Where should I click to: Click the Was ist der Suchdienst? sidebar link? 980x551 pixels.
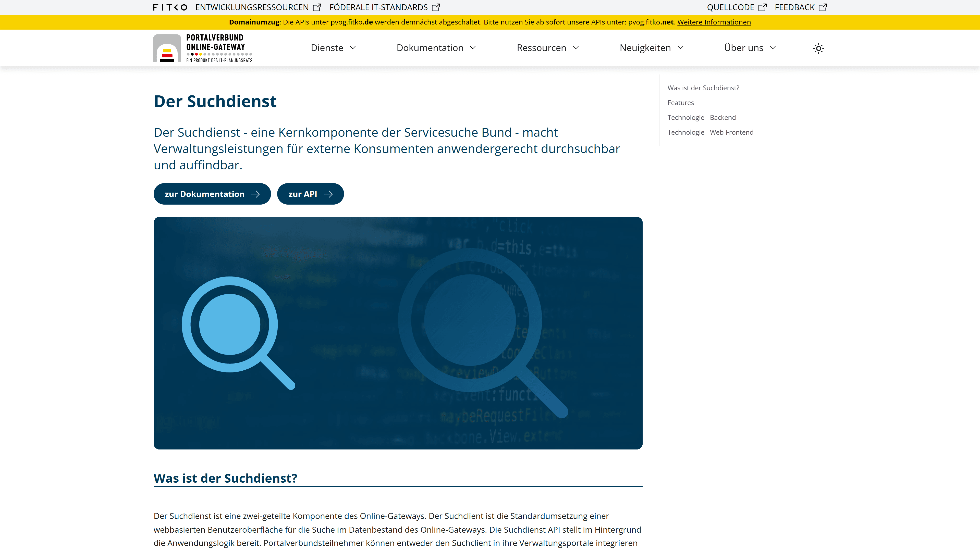click(703, 88)
